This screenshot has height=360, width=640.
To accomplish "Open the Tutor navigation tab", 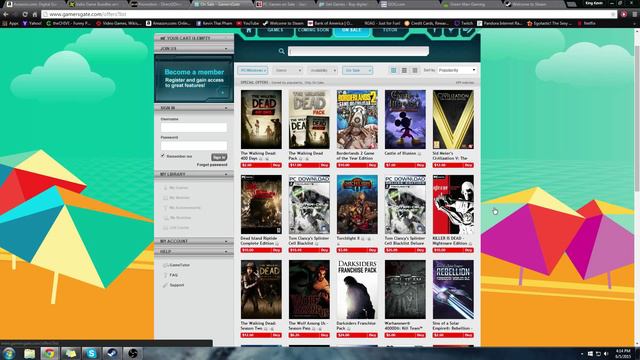I will 390,31.
